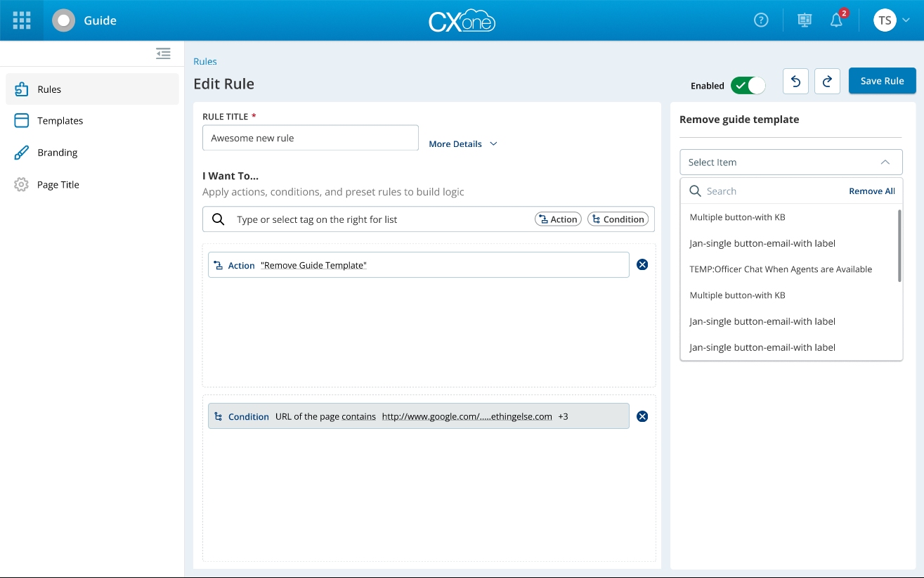Screen dimensions: 924x578
Task: Click the Save Rule button
Action: 882,81
